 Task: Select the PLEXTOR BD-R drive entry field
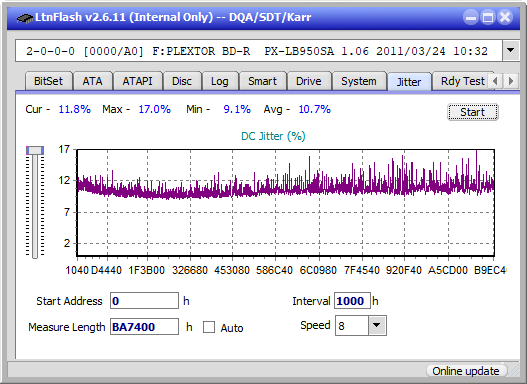pyautogui.click(x=259, y=51)
